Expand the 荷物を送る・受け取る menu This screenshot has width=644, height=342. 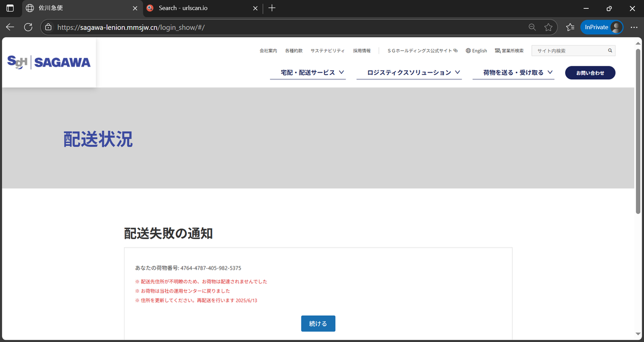pos(513,72)
